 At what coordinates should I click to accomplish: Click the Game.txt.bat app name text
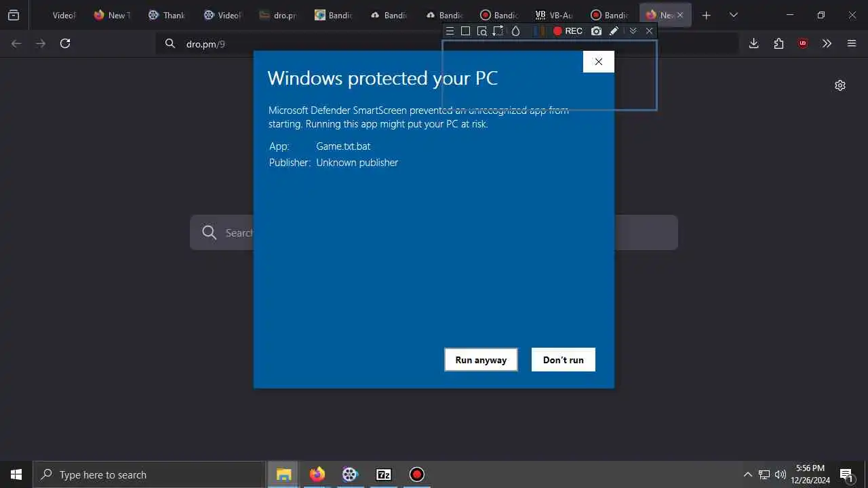click(343, 146)
